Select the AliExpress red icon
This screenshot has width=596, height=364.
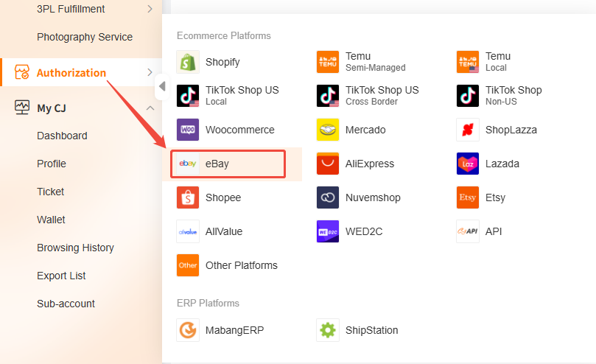(x=328, y=164)
